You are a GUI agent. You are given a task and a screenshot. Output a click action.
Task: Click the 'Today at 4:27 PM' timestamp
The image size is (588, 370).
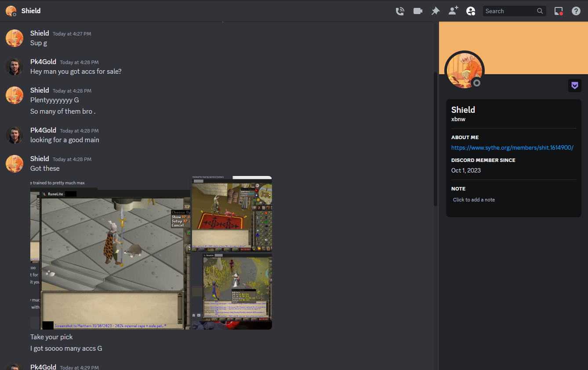tap(72, 34)
